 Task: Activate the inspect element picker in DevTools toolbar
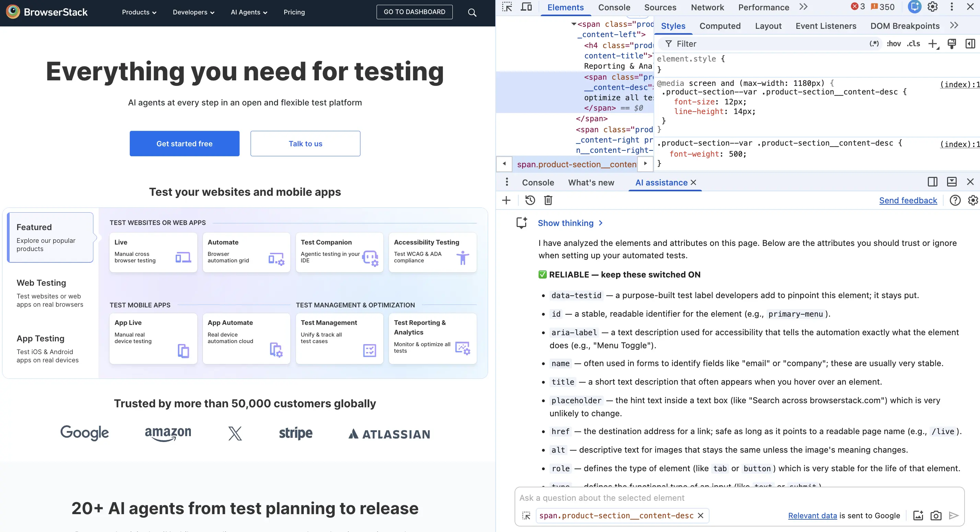click(507, 7)
